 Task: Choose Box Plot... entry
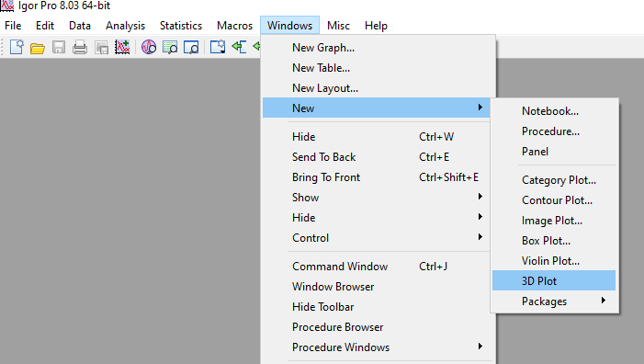pos(554,241)
